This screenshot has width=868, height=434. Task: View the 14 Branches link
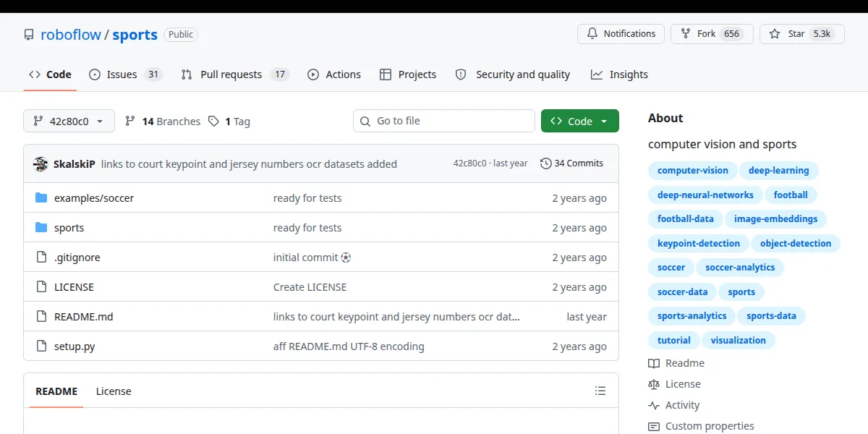click(x=163, y=122)
